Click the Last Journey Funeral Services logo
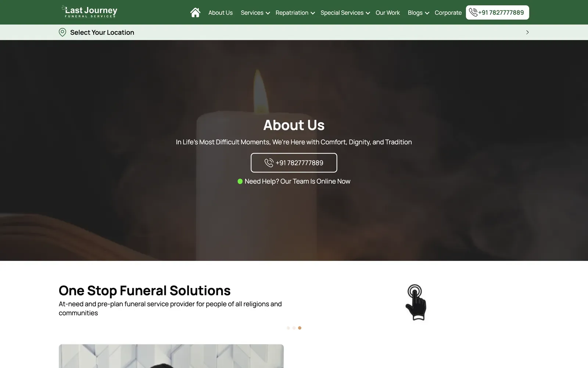 tap(90, 12)
